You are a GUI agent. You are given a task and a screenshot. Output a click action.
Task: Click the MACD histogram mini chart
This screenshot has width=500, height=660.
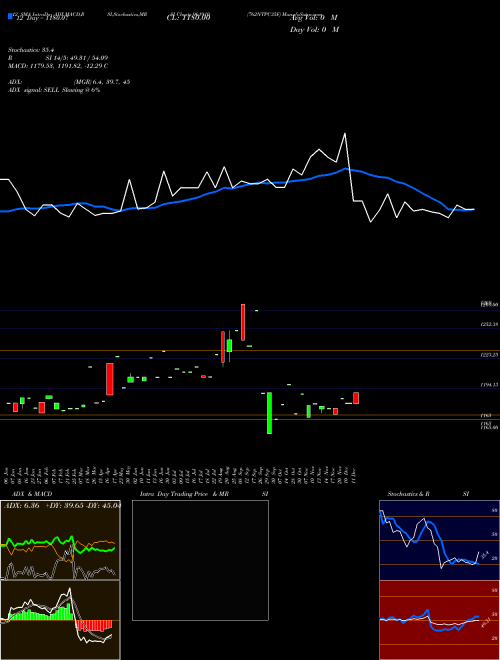pyautogui.click(x=60, y=620)
